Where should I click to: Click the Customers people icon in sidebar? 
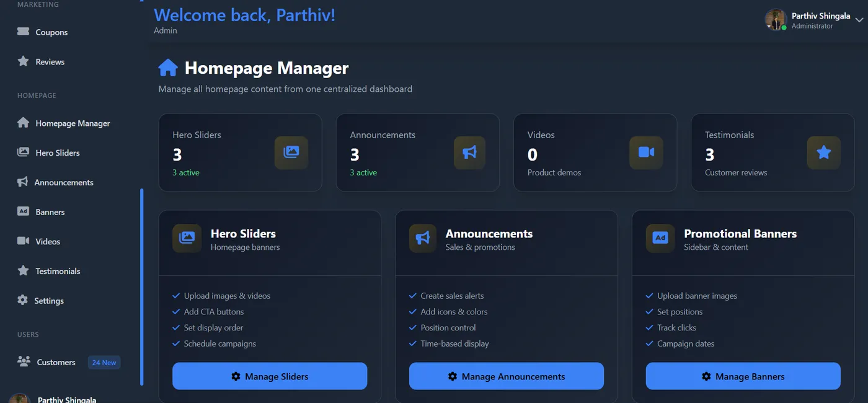24,361
